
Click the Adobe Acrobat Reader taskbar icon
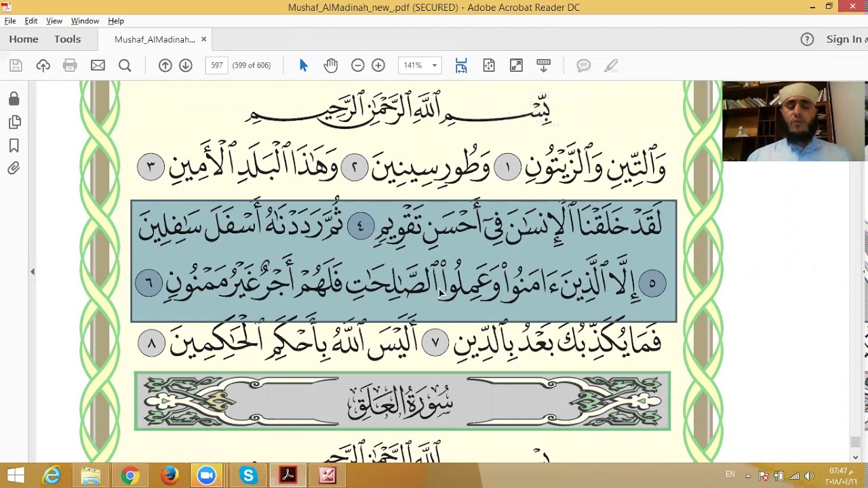pos(288,476)
